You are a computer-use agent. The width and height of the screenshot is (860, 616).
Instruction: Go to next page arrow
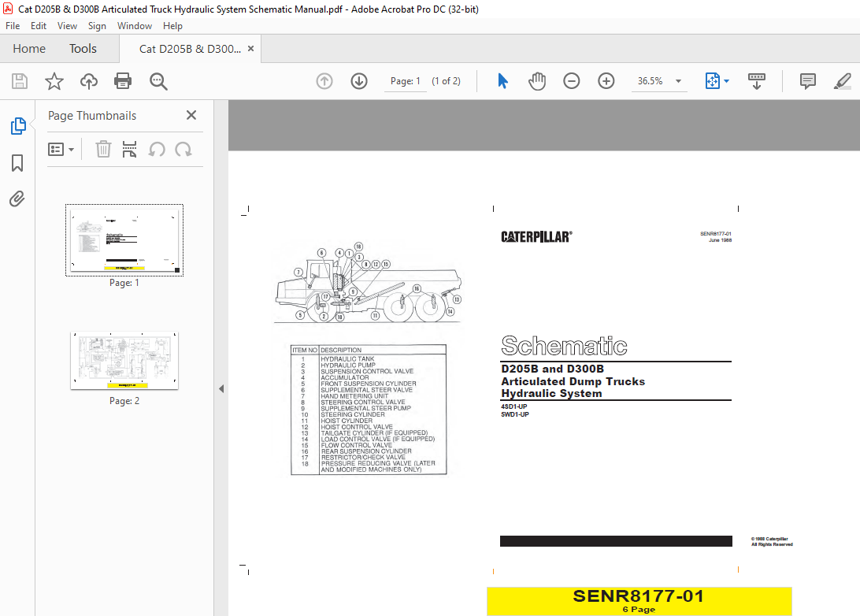[359, 81]
